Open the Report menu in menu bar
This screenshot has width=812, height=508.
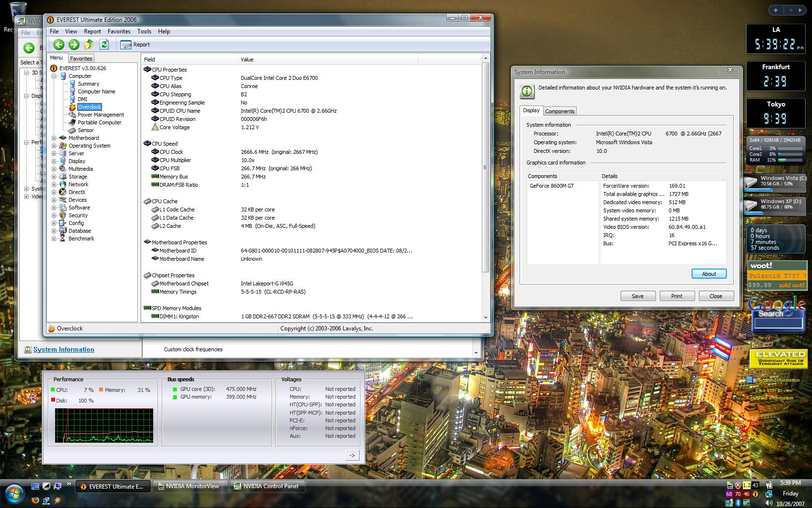point(92,31)
